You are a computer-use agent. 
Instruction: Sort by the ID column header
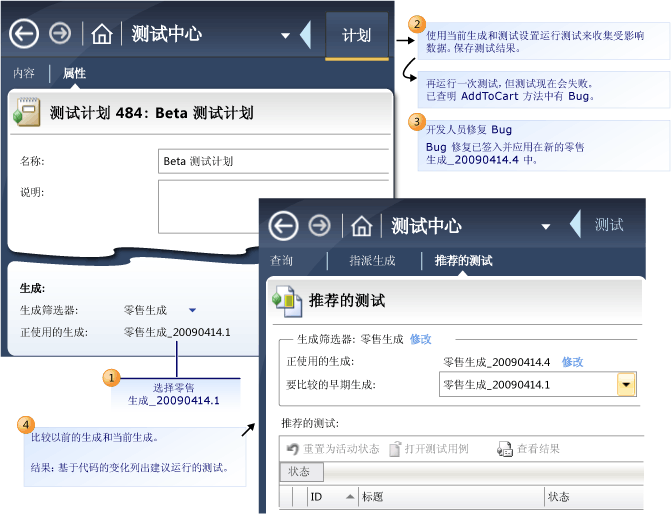click(x=333, y=497)
